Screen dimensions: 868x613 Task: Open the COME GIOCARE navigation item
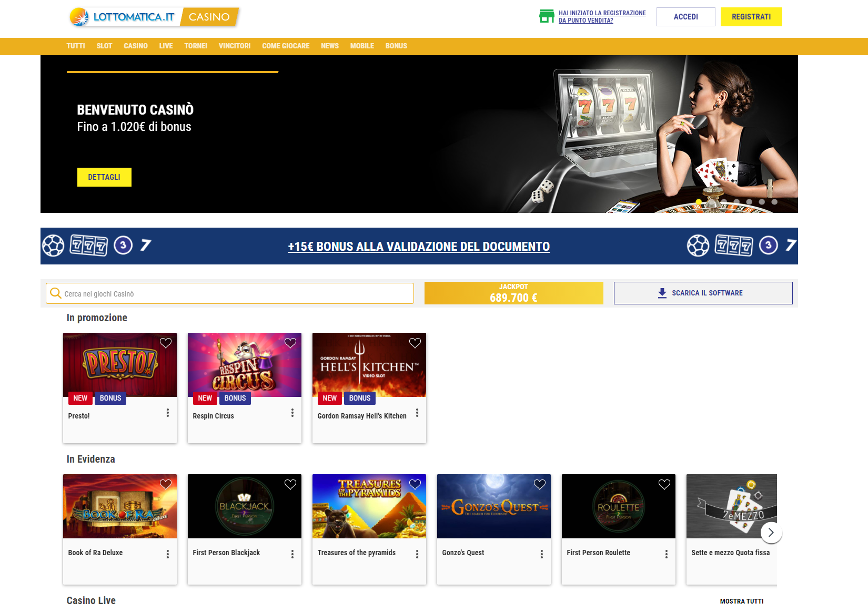(x=286, y=46)
